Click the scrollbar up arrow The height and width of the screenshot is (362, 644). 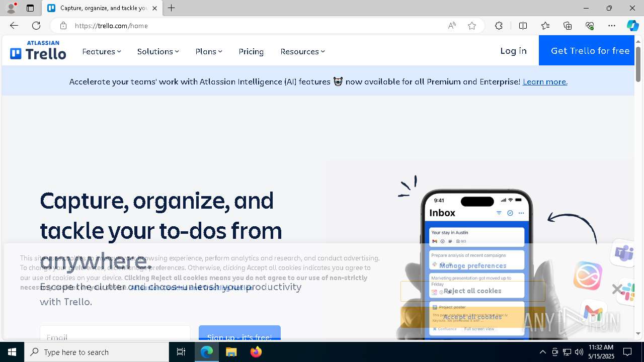[x=638, y=41]
